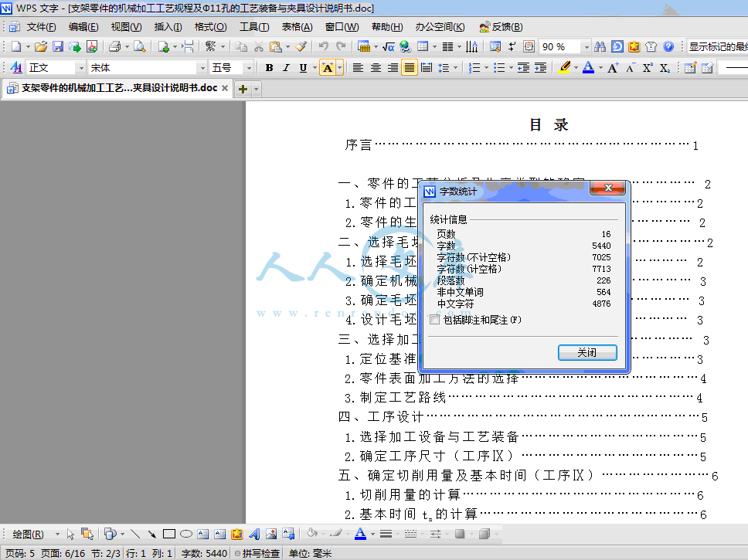
Task: Insert a text box from Drawing toolbar
Action: click(202, 534)
